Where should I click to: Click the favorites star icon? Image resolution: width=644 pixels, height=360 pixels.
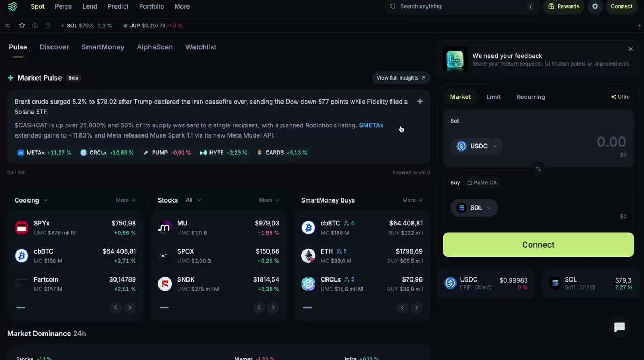click(x=22, y=25)
